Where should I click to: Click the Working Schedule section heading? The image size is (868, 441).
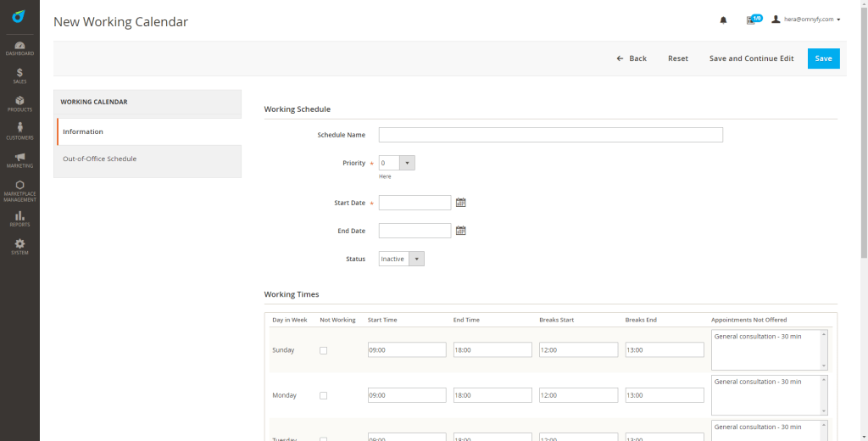[x=298, y=109]
